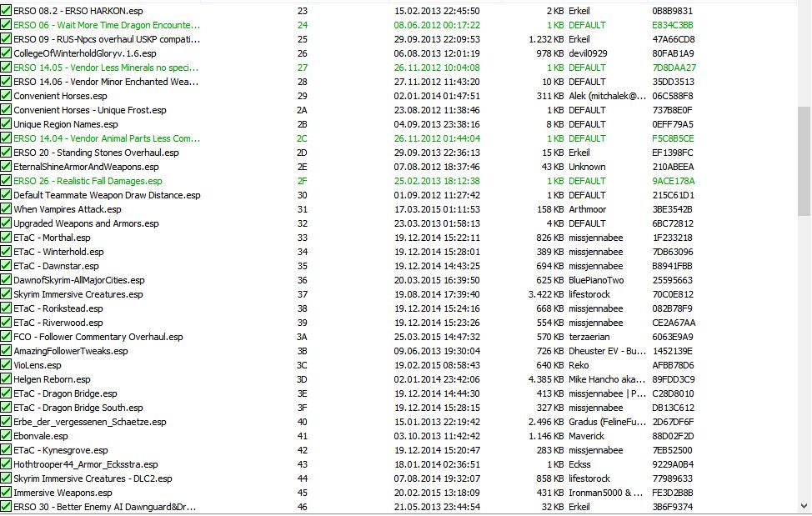
Task: Select ERSO 06 - Wait More Time Dragon row
Action: [x=107, y=25]
